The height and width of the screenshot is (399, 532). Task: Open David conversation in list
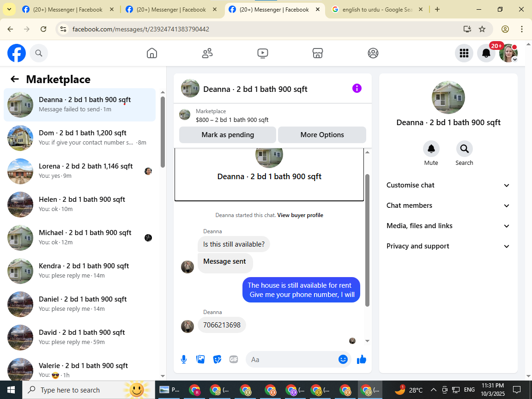(x=80, y=337)
